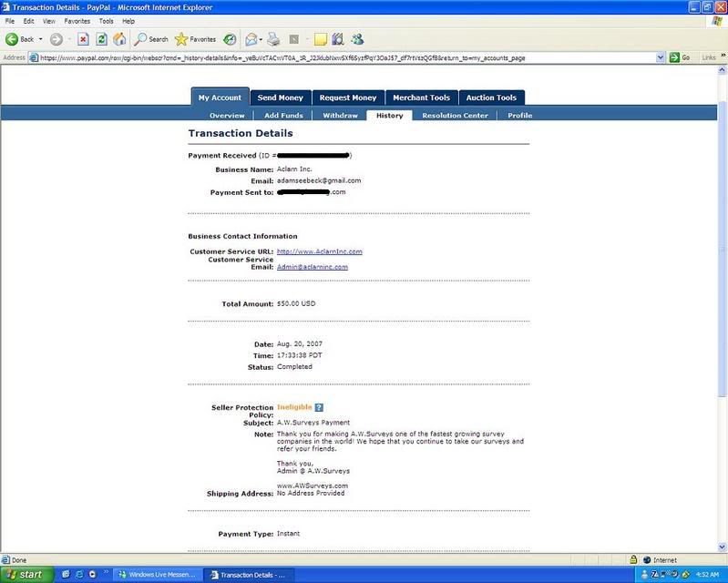Follow the http://www.AclamInc.com link
Screen dimensions: 728x583
coord(320,251)
